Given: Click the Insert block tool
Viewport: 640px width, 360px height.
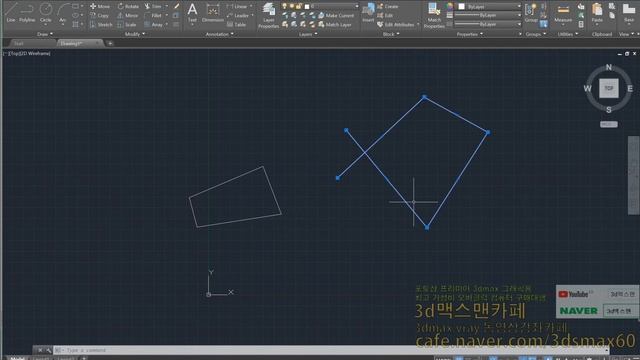Looking at the screenshot, I should pyautogui.click(x=368, y=12).
